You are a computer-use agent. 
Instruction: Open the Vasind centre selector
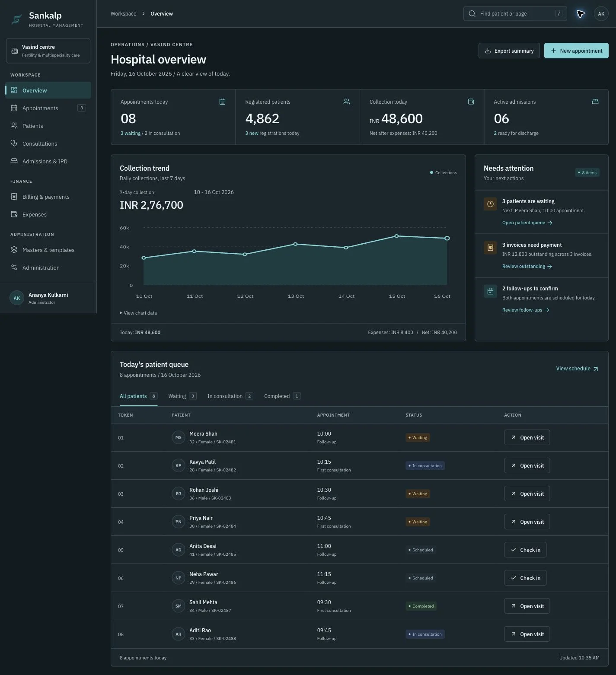[x=48, y=51]
